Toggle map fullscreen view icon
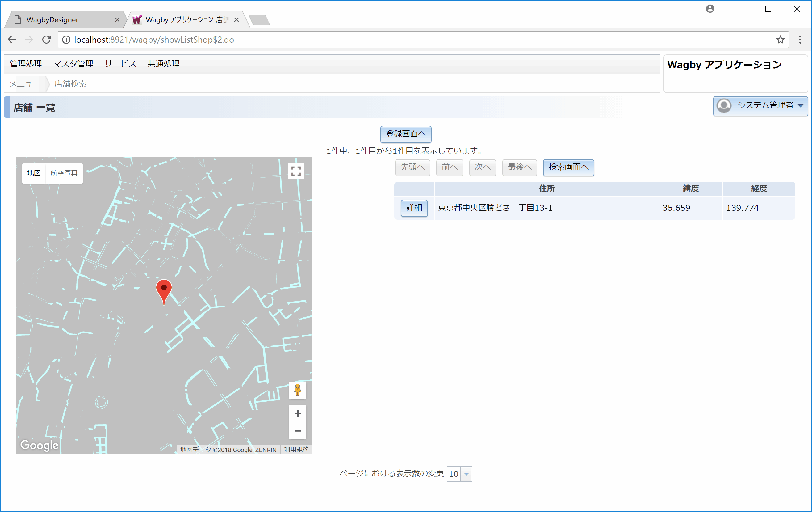This screenshot has height=512, width=812. point(296,171)
